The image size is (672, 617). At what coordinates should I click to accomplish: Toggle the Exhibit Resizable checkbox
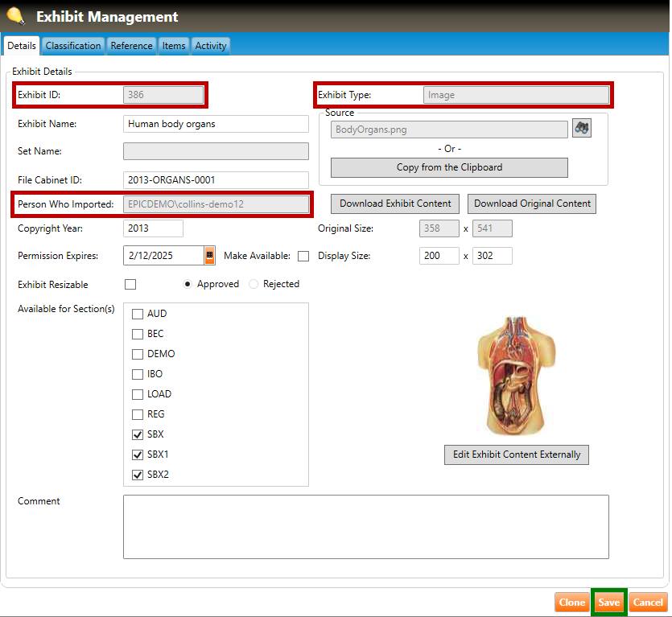[130, 285]
